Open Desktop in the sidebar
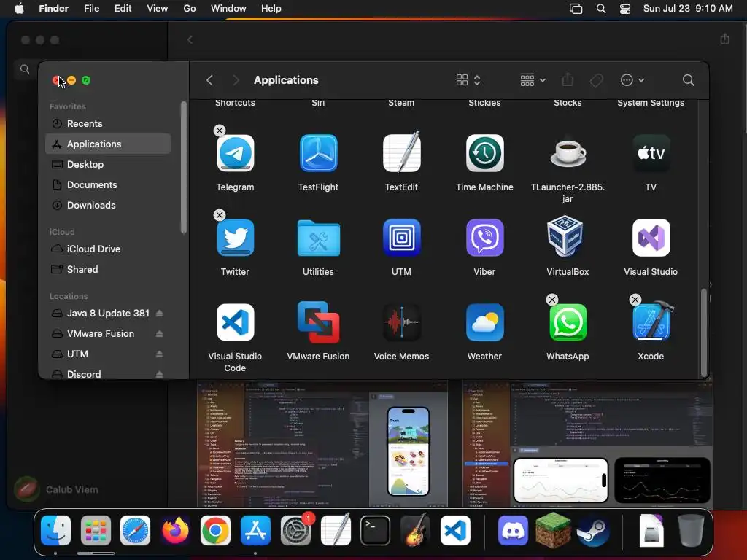Screen dimensions: 747x560 pos(108,164)
